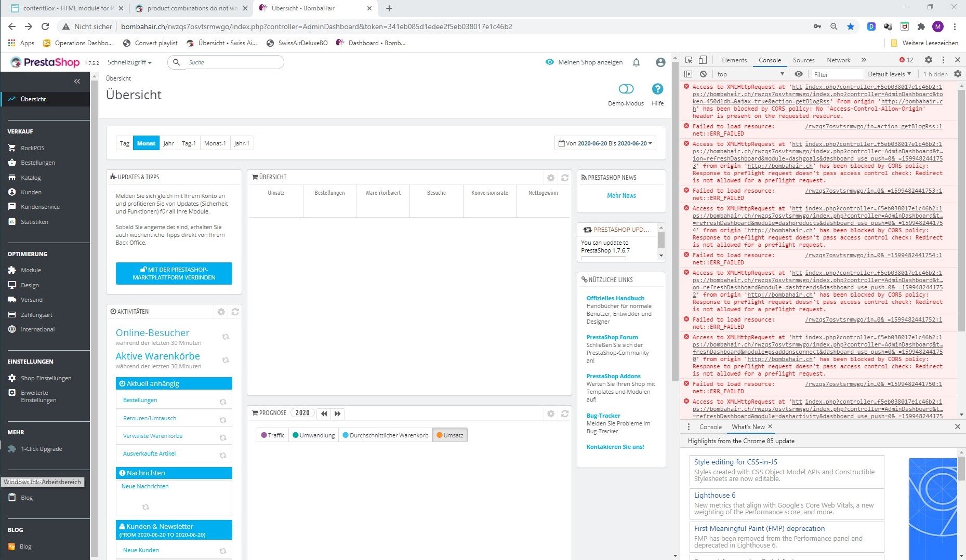Open the employee profile avatar icon
Screen dimensions: 966x560
[660, 62]
